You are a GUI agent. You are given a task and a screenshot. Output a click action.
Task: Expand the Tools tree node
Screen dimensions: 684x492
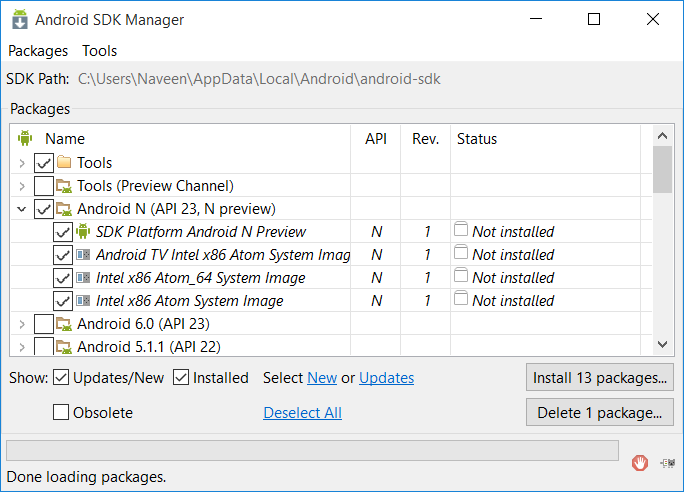click(22, 162)
